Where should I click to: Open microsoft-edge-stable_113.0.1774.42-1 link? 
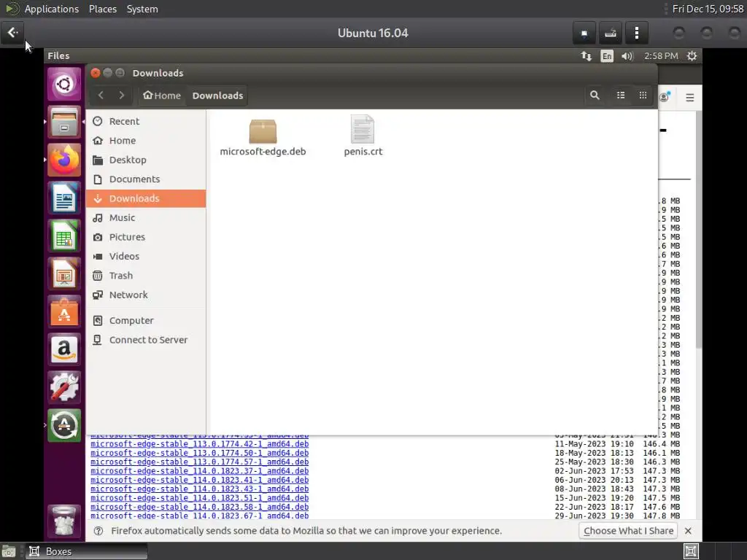point(200,444)
